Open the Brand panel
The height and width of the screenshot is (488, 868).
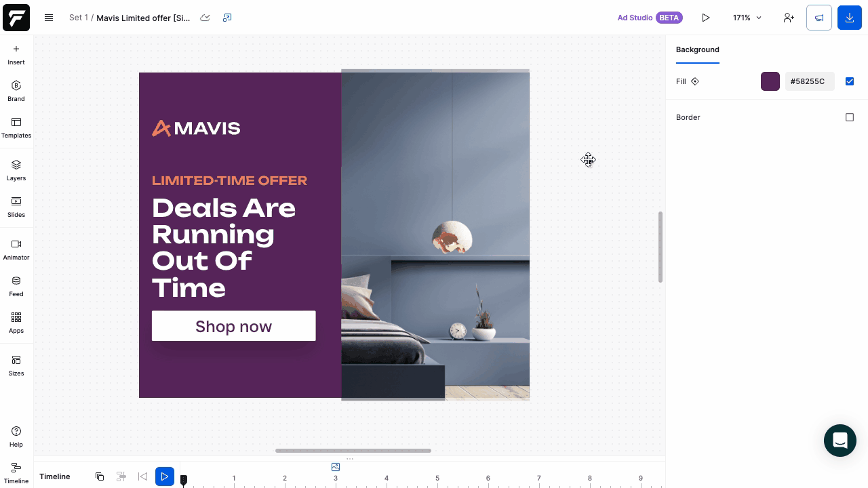click(16, 91)
